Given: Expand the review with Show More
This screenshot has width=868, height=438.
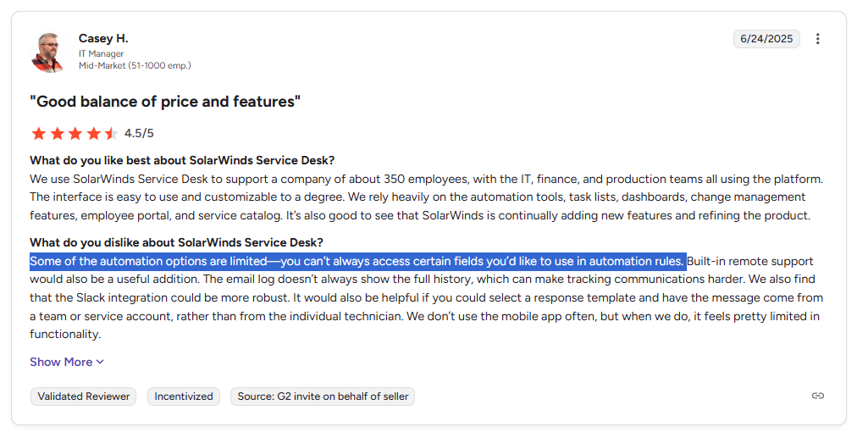Looking at the screenshot, I should click(61, 362).
